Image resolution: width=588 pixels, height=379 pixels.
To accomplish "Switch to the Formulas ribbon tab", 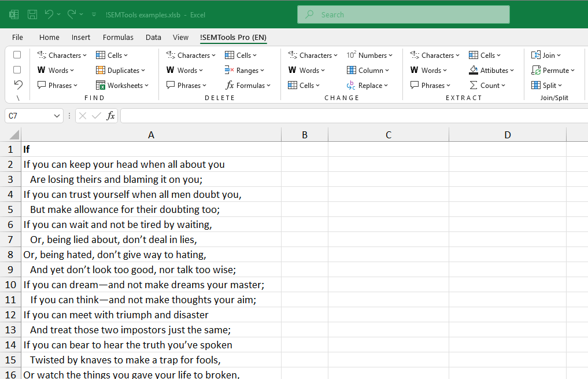I will click(118, 37).
